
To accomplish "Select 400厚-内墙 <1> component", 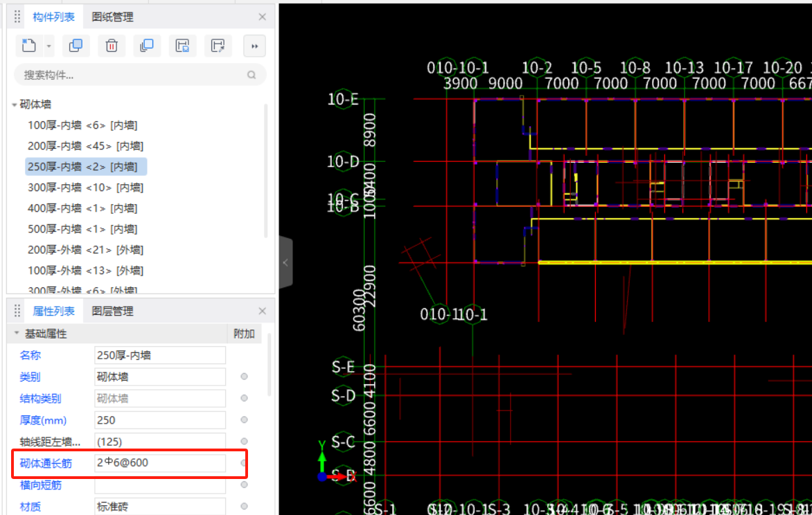I will pyautogui.click(x=82, y=208).
